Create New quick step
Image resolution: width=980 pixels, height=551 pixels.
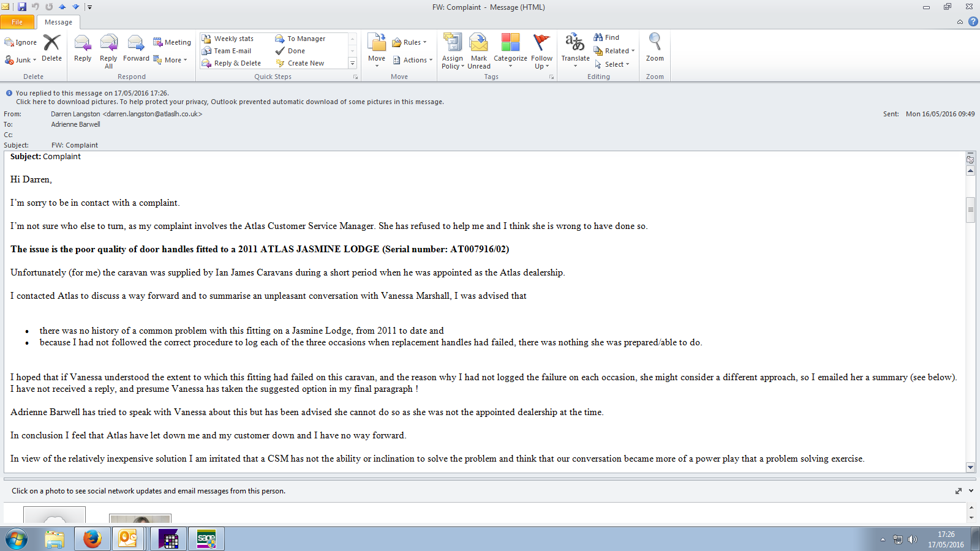300,63
